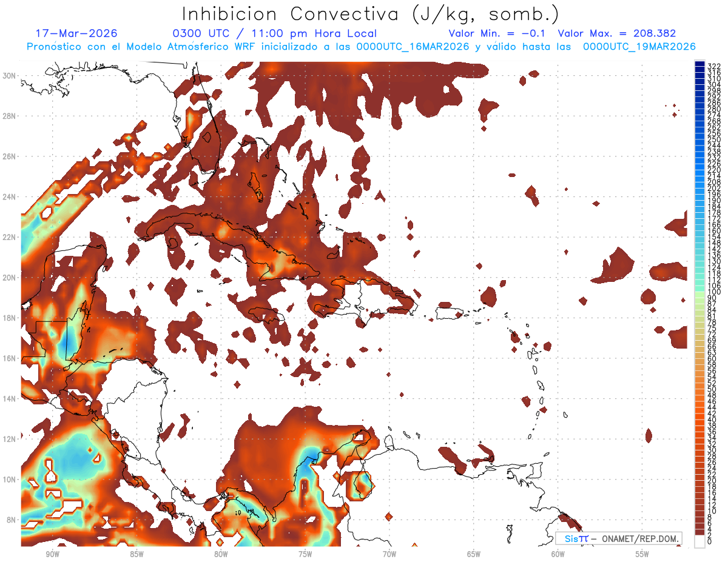Image resolution: width=728 pixels, height=562 pixels.
Task: Click the title 'Inhibicion Convectiva (J/kg, somb.)'
Action: click(371, 14)
